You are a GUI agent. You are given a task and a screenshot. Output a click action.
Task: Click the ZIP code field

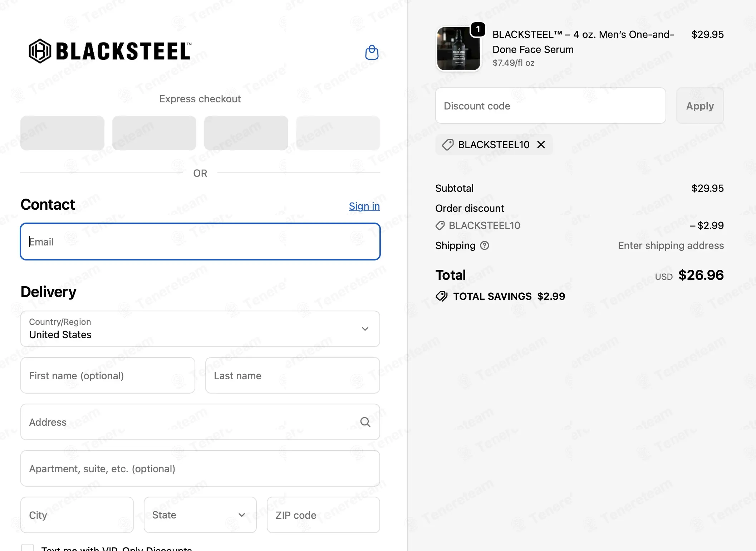click(x=323, y=515)
